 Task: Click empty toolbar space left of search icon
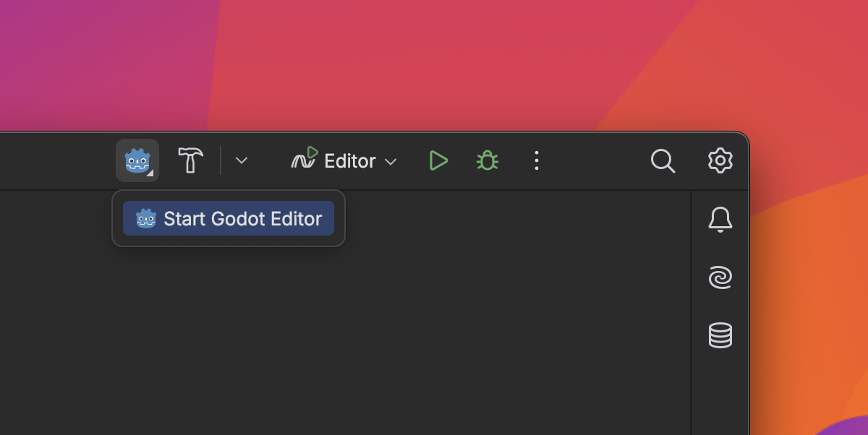tap(600, 160)
